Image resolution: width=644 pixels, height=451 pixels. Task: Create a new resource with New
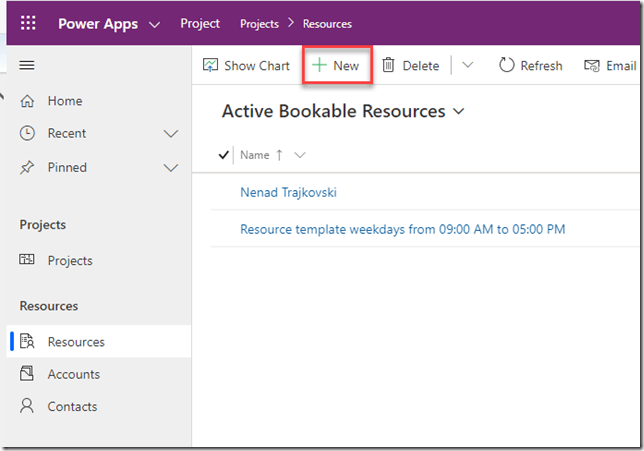click(x=336, y=66)
